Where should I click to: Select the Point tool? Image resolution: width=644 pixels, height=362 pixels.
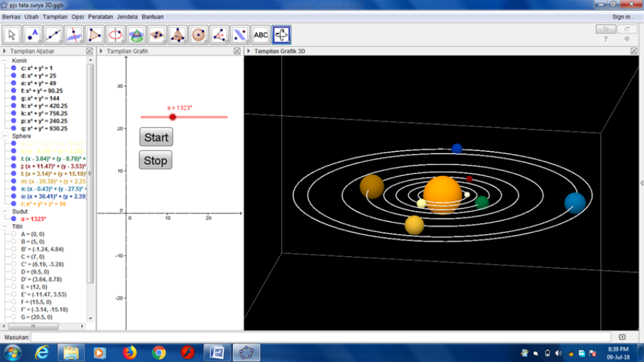point(32,34)
